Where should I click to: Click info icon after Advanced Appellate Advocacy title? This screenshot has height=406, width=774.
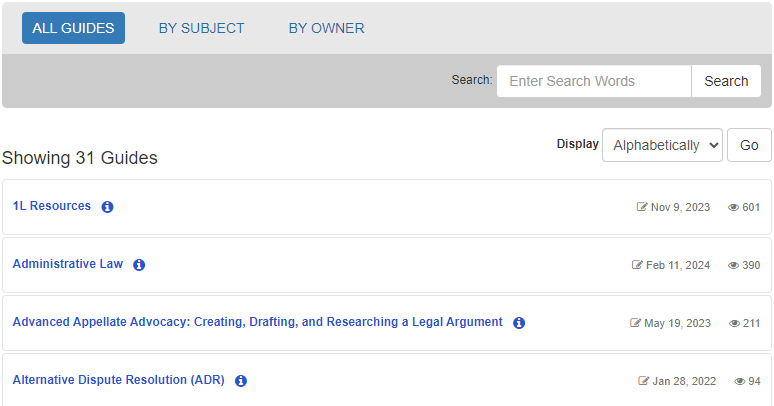[519, 323]
